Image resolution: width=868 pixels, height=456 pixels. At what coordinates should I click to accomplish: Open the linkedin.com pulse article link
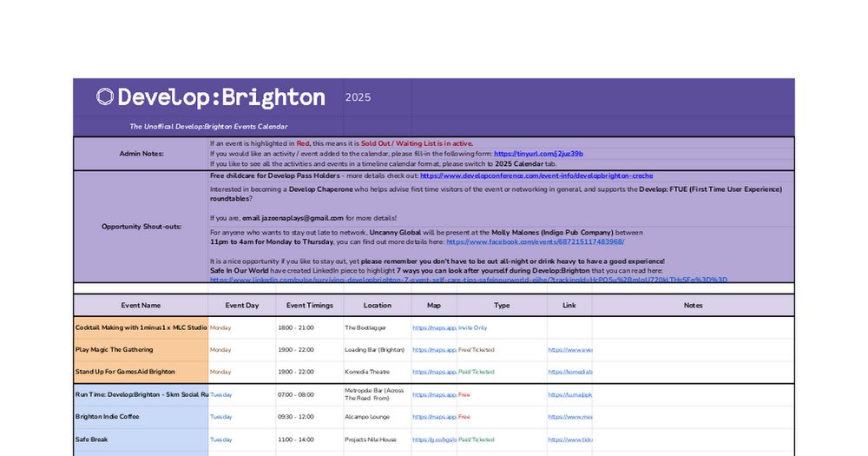tap(469, 280)
